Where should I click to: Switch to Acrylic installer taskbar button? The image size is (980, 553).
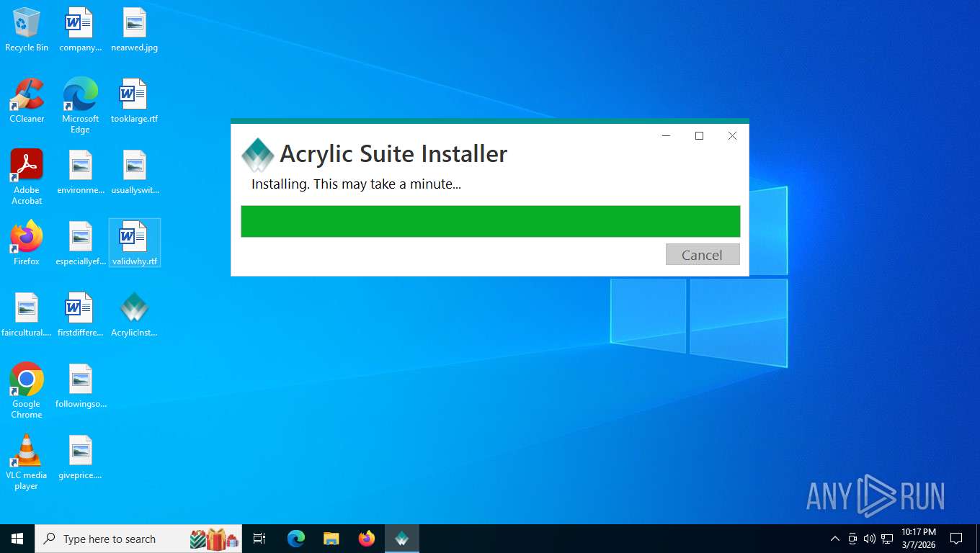click(x=402, y=539)
